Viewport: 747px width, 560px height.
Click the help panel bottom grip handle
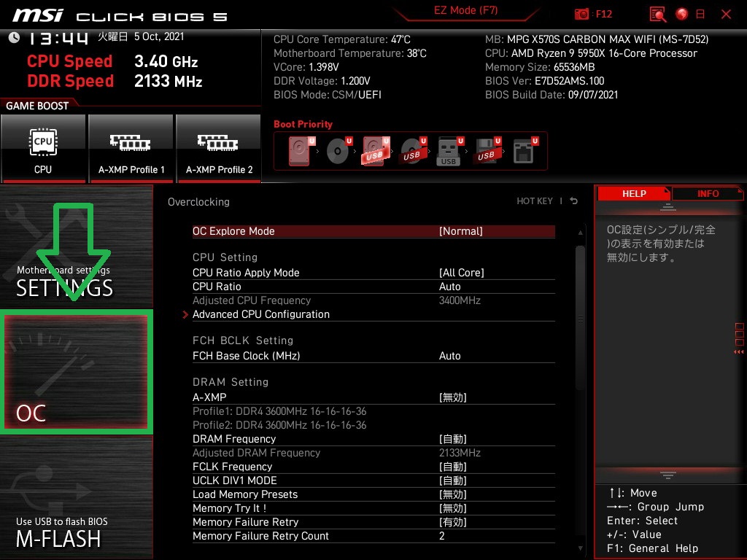click(x=668, y=475)
